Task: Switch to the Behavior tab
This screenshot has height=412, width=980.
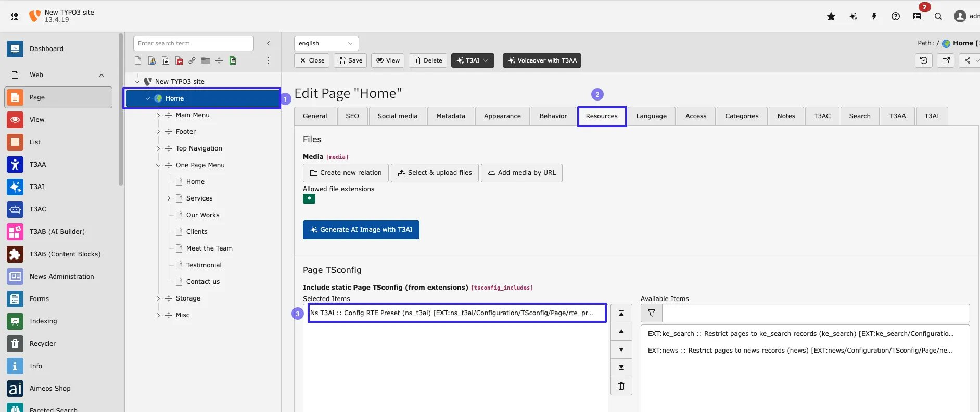Action: 553,116
